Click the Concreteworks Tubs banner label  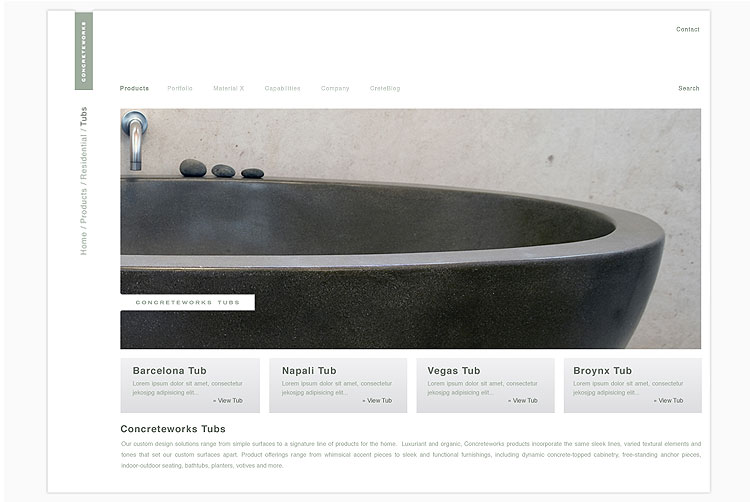click(188, 302)
